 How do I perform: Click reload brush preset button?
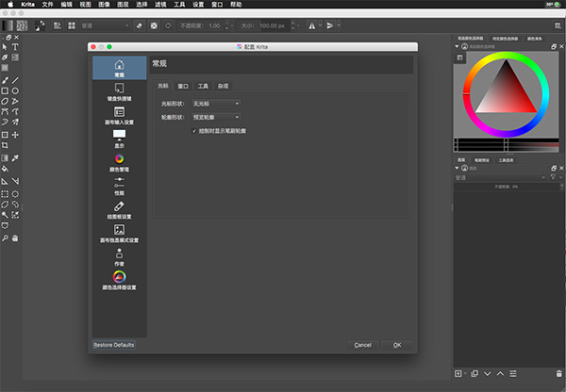168,25
